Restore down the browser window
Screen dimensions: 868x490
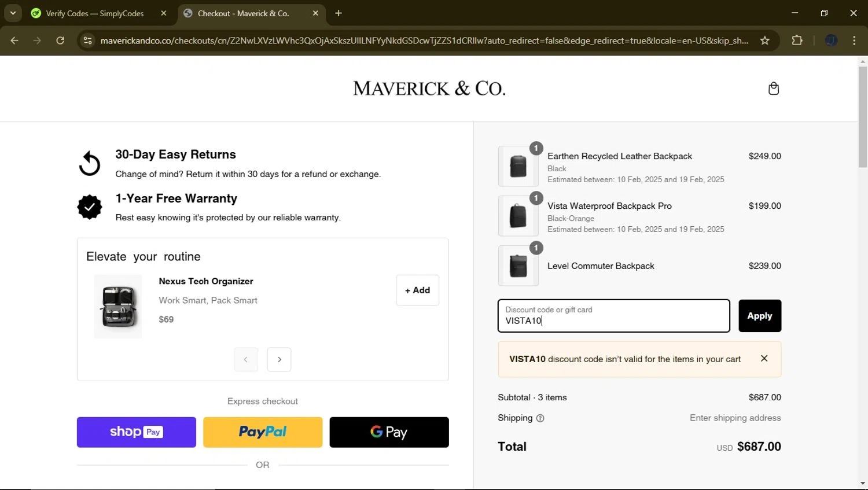[x=824, y=13]
